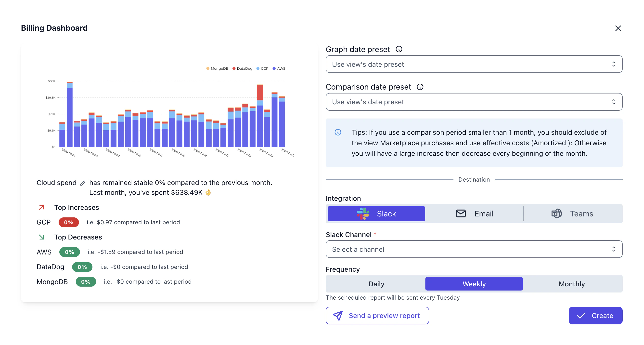Click the info icon next to Graph date preset
This screenshot has height=345, width=644.
coord(399,49)
